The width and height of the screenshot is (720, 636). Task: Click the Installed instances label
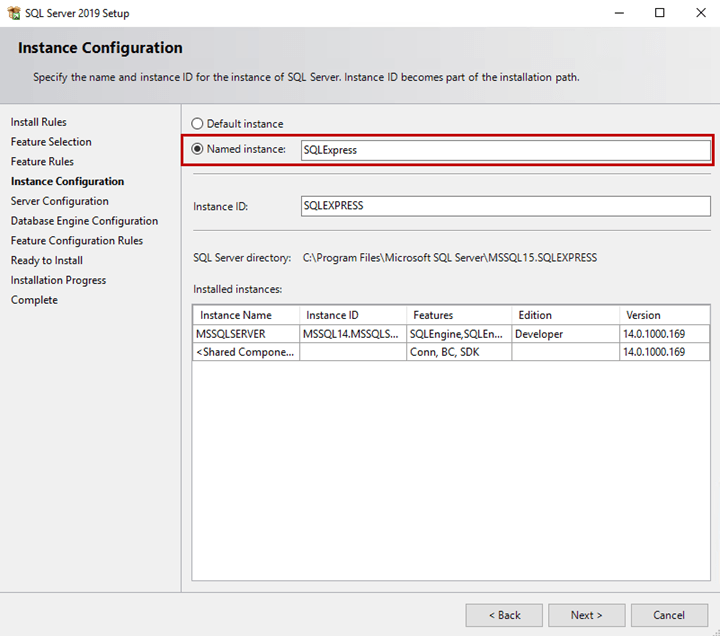[x=237, y=289]
